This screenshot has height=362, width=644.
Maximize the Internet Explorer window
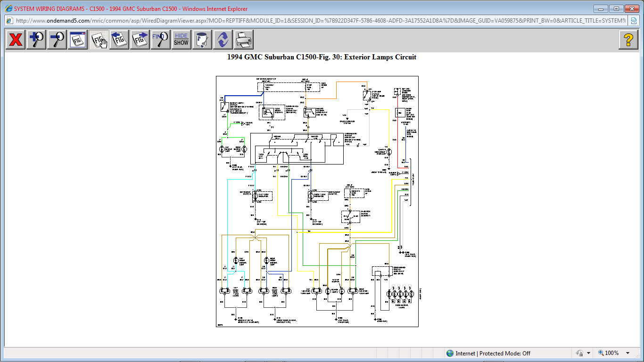(x=616, y=8)
